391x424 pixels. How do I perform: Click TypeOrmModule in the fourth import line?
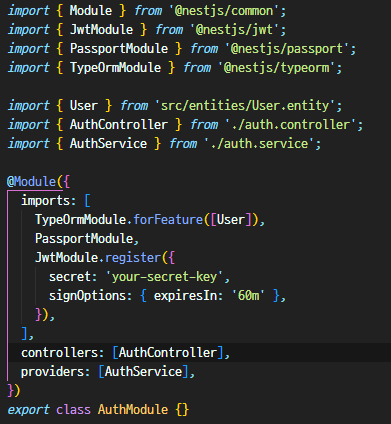(115, 68)
